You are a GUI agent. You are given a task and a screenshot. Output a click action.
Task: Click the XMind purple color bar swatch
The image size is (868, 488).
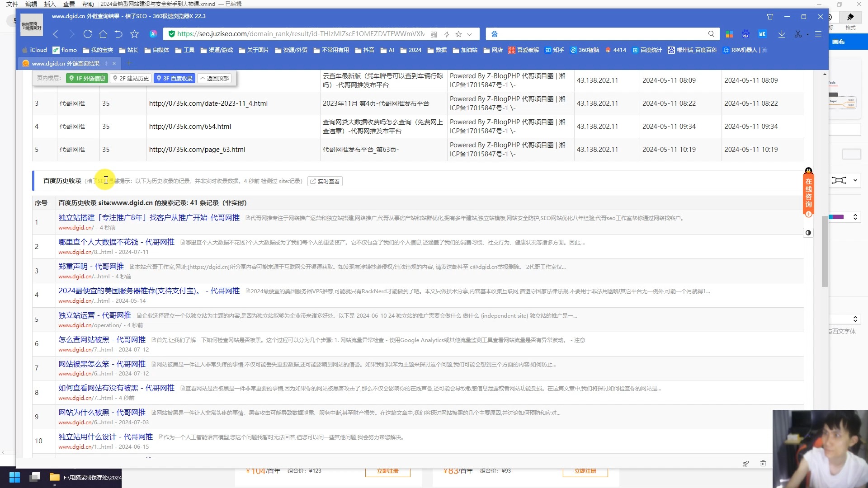(x=838, y=217)
